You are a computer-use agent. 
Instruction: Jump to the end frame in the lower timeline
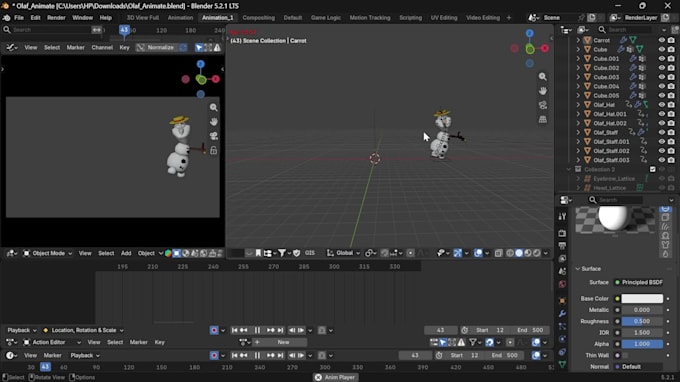(x=280, y=356)
